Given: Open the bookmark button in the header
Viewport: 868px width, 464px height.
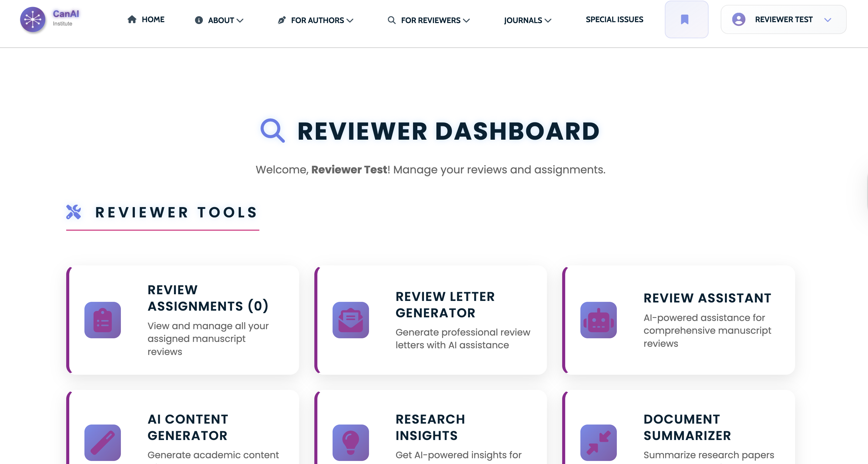Looking at the screenshot, I should pyautogui.click(x=686, y=19).
